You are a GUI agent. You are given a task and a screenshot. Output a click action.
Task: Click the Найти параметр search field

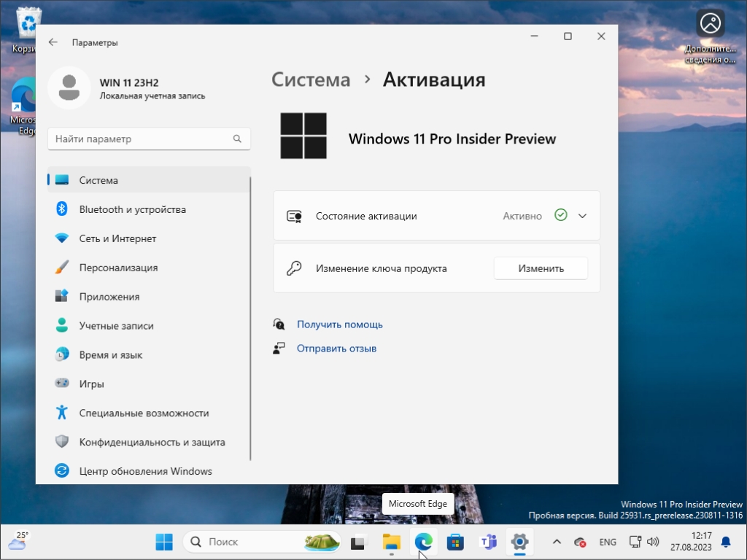(149, 139)
